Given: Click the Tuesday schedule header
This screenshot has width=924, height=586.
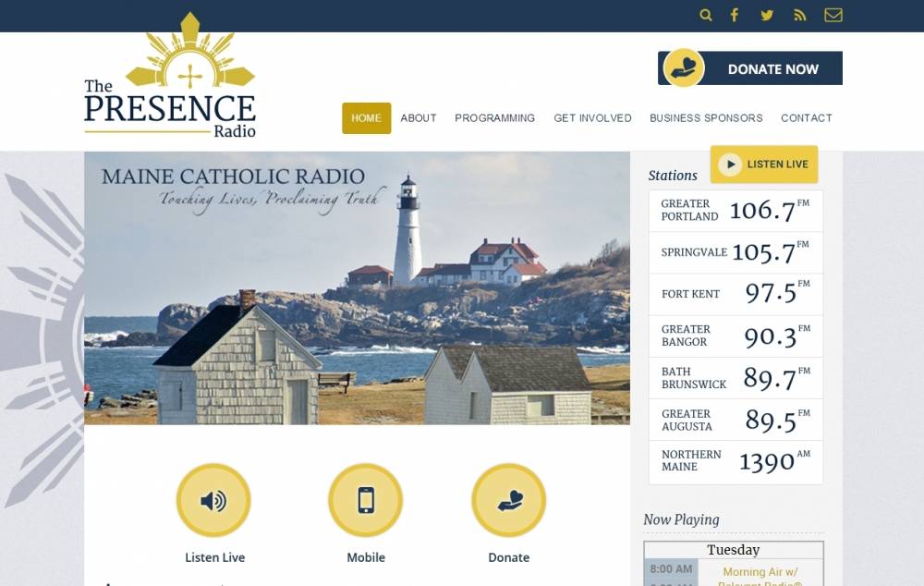Looking at the screenshot, I should [x=733, y=550].
